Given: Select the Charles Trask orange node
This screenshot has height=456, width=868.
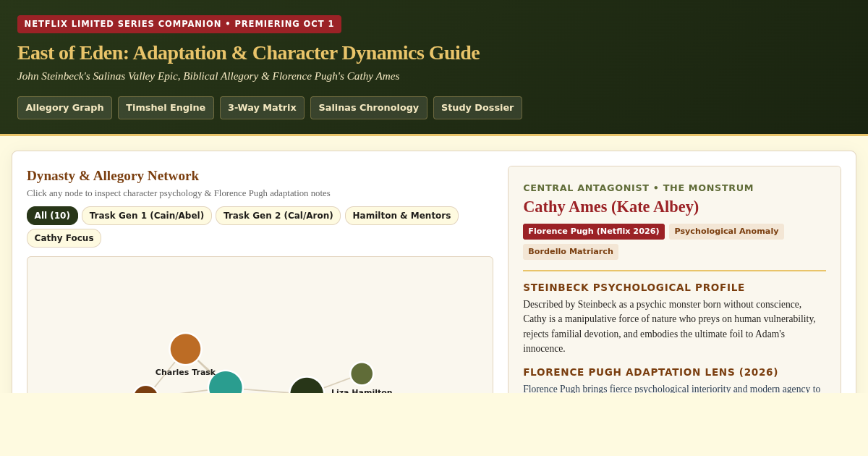Looking at the screenshot, I should [185, 349].
